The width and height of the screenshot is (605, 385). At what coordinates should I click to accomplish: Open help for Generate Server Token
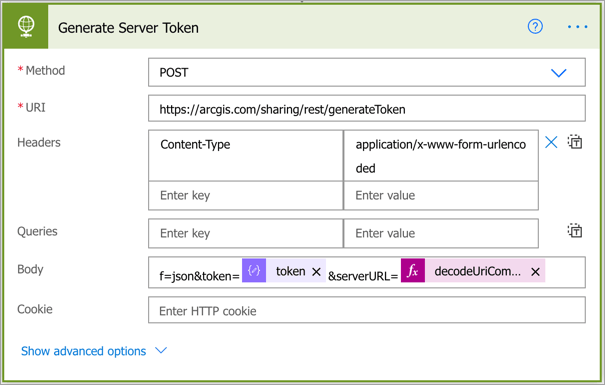535,27
